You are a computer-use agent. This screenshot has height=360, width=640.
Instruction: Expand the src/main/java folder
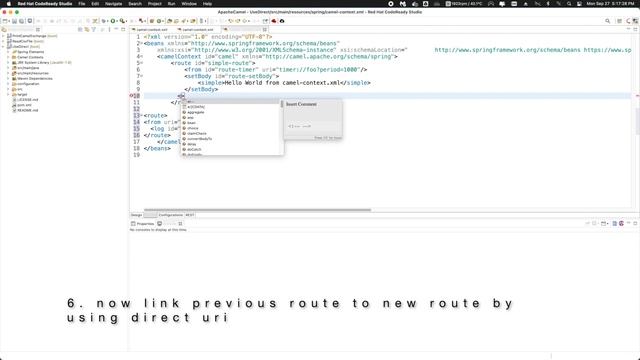click(8, 68)
